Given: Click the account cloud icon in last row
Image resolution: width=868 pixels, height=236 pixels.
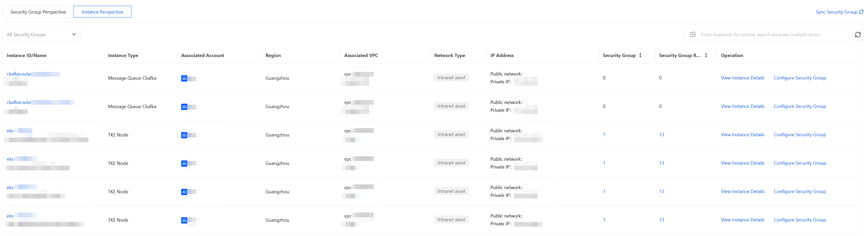Looking at the screenshot, I should pos(184,220).
